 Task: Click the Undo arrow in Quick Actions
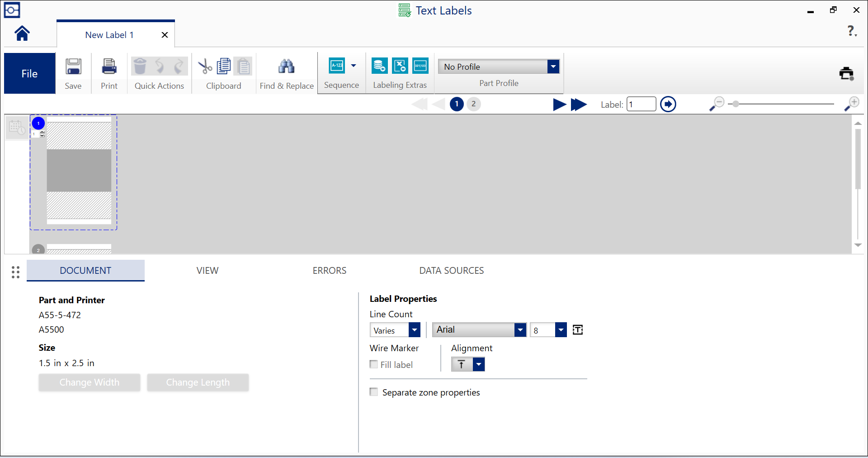click(160, 67)
